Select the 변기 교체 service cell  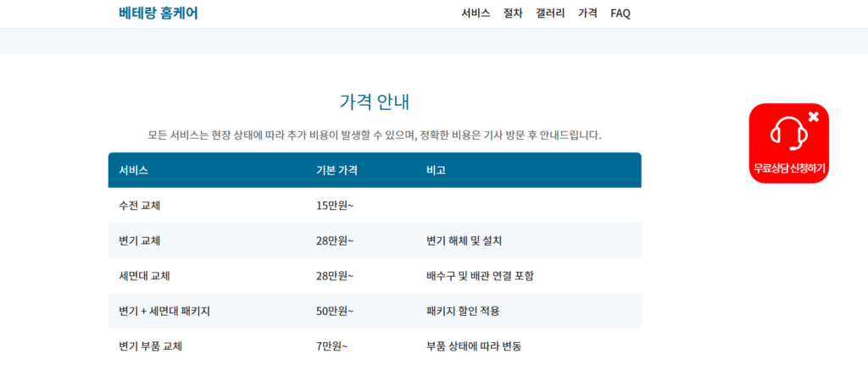140,240
